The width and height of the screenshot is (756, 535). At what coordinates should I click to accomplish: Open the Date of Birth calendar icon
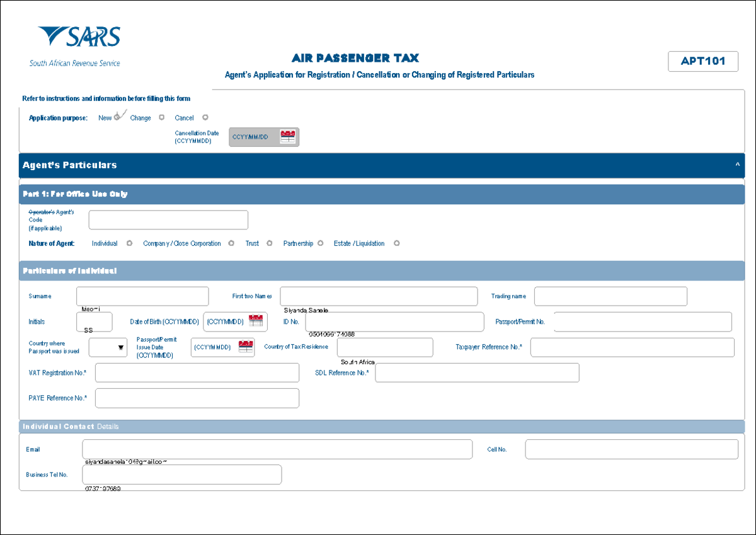[x=256, y=321]
